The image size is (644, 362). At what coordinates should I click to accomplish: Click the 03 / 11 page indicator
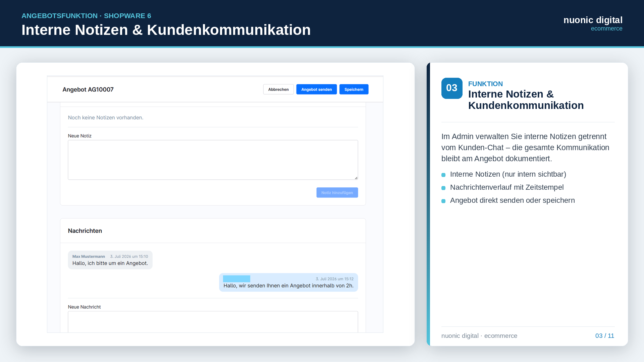pyautogui.click(x=605, y=336)
